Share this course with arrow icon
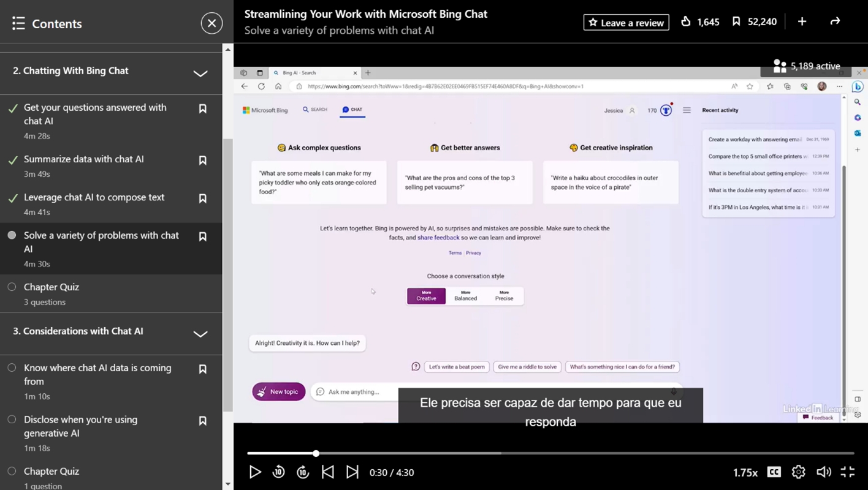Viewport: 868px width, 490px height. point(835,22)
